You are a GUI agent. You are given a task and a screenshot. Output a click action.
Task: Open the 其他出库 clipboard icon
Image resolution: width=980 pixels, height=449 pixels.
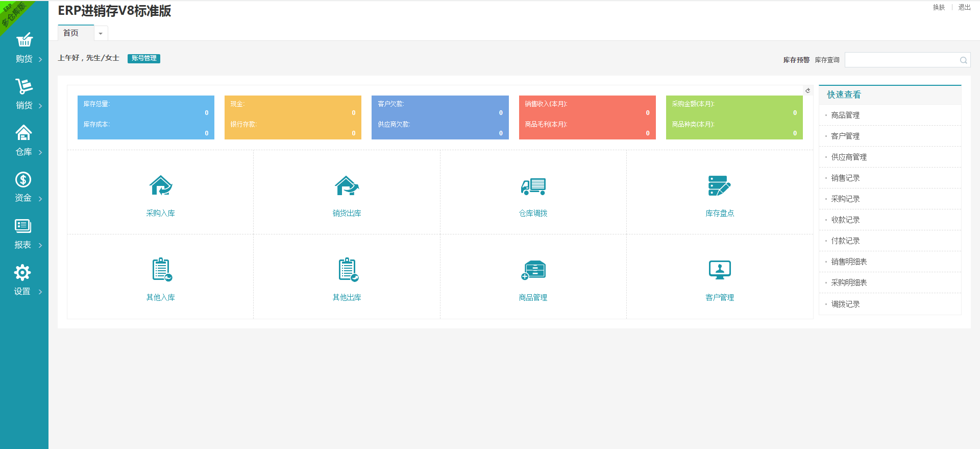(348, 270)
